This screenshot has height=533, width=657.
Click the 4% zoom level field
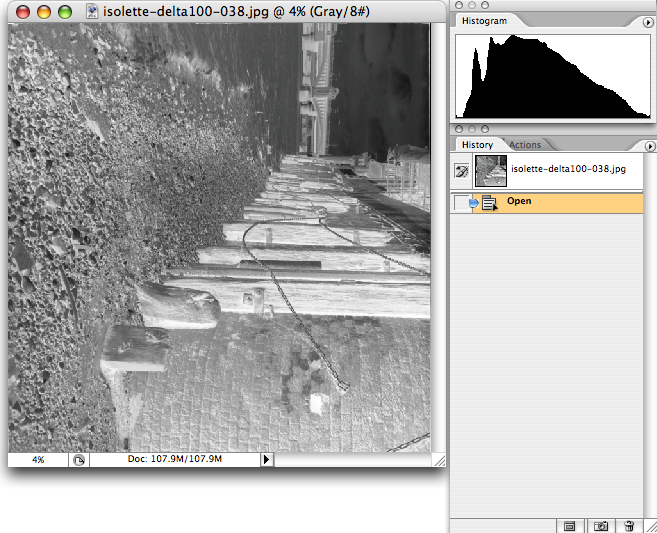click(x=38, y=460)
